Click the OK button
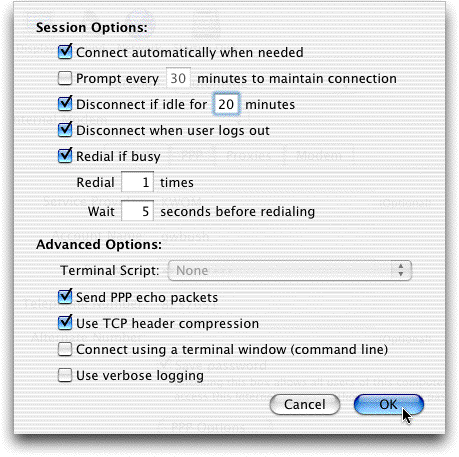459x457 pixels. (x=389, y=404)
